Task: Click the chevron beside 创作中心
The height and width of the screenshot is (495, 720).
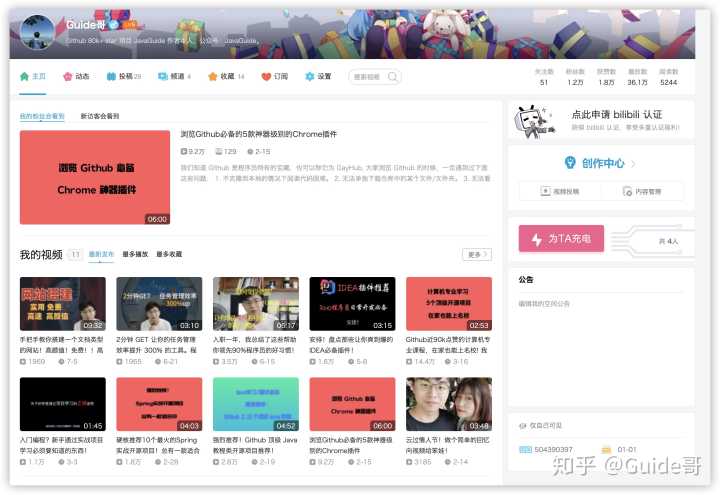Action: [x=633, y=163]
